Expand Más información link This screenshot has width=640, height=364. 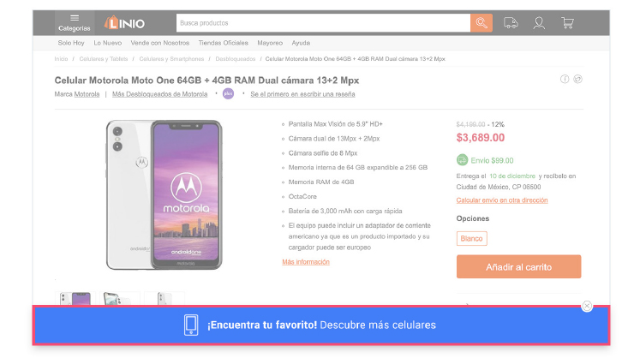(306, 262)
